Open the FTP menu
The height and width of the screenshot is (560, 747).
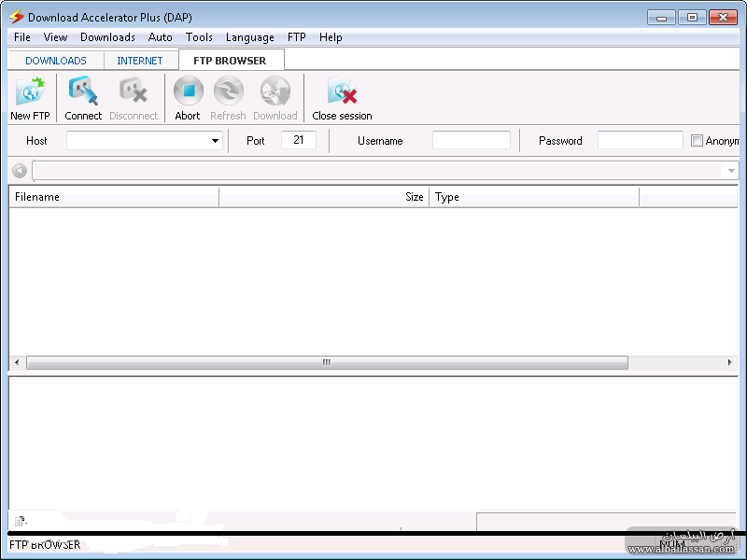point(296,37)
